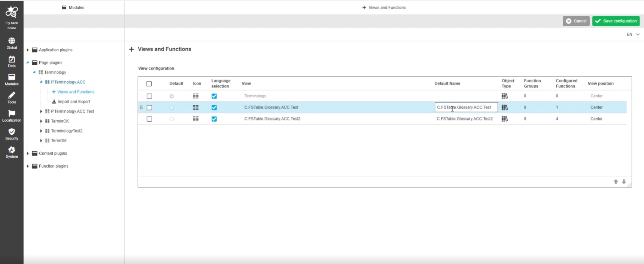Image resolution: width=644 pixels, height=264 pixels.
Task: Click the Fly back home bee icon
Action: [12, 13]
